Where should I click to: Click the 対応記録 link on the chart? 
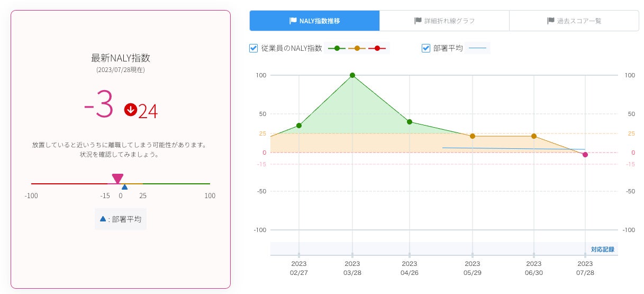(x=603, y=249)
